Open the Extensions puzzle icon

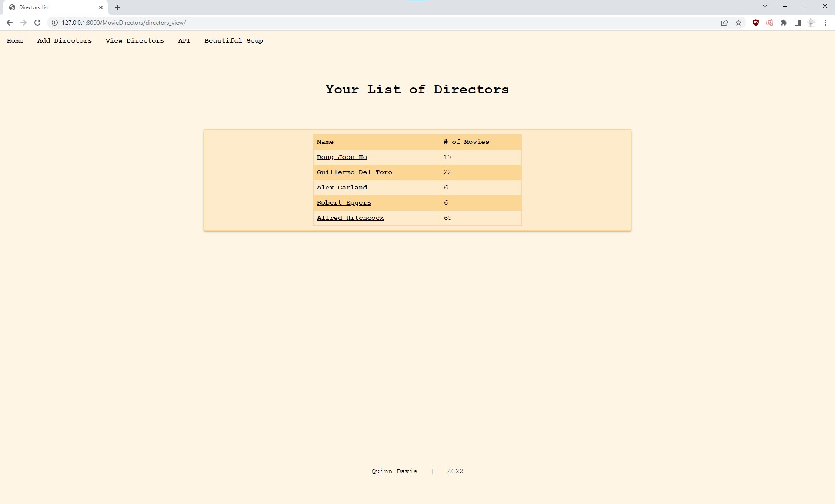click(x=784, y=23)
